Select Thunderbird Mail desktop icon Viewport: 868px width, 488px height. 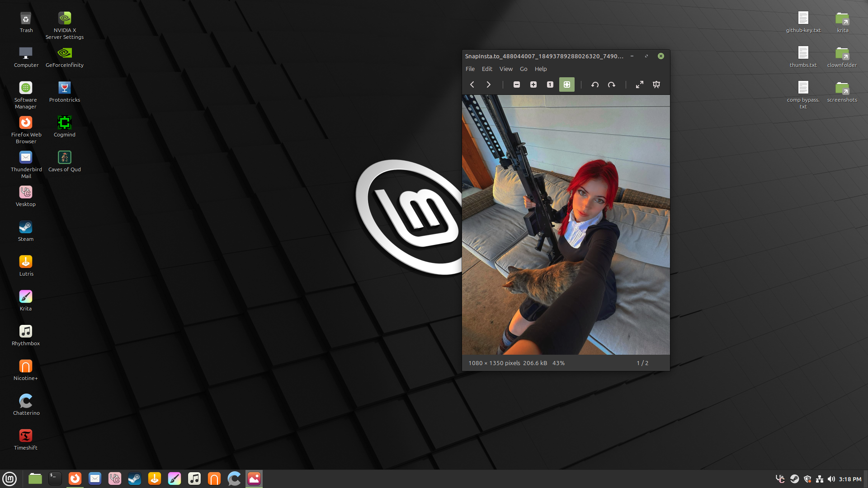tap(26, 164)
